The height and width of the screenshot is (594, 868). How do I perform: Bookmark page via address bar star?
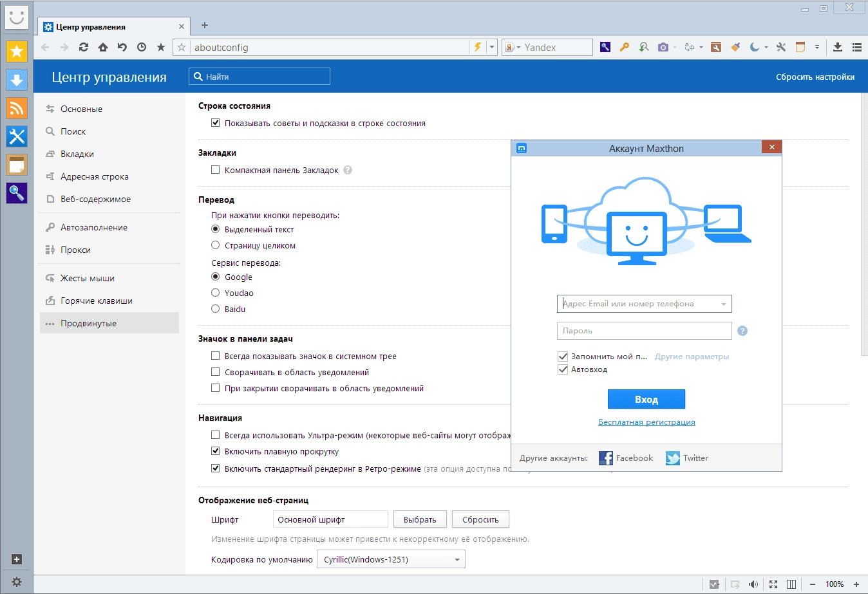182,47
